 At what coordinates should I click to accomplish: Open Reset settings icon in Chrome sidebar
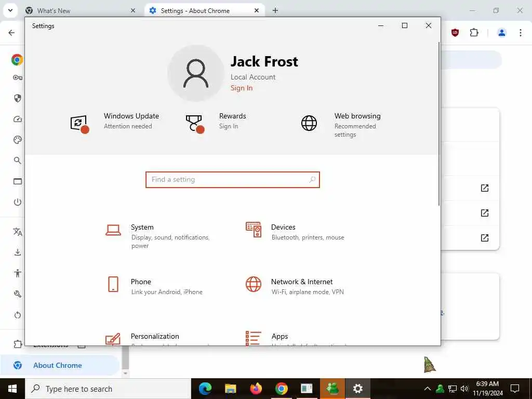coord(18,315)
